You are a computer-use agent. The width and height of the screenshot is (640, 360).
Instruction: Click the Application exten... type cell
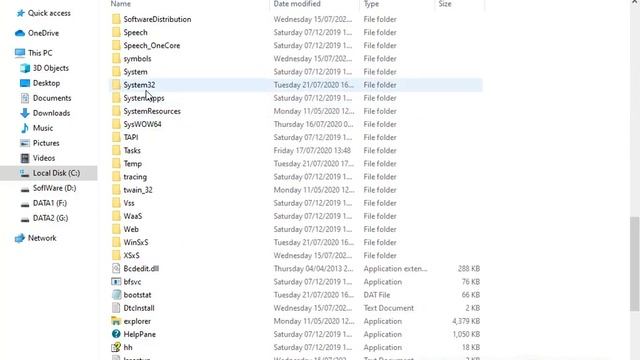(396, 269)
